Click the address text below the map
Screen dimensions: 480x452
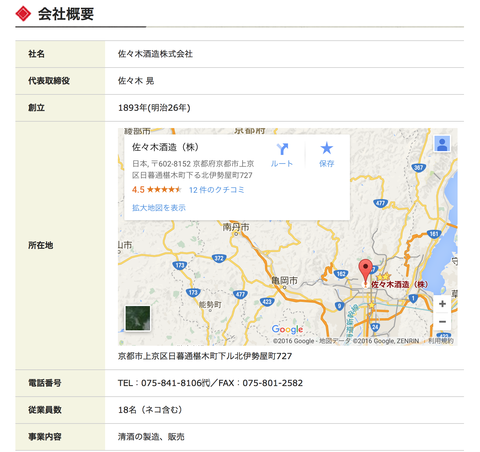(x=205, y=356)
